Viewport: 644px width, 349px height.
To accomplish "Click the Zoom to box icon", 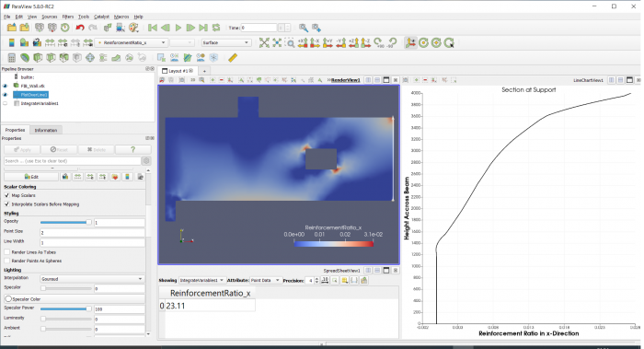I will [290, 42].
